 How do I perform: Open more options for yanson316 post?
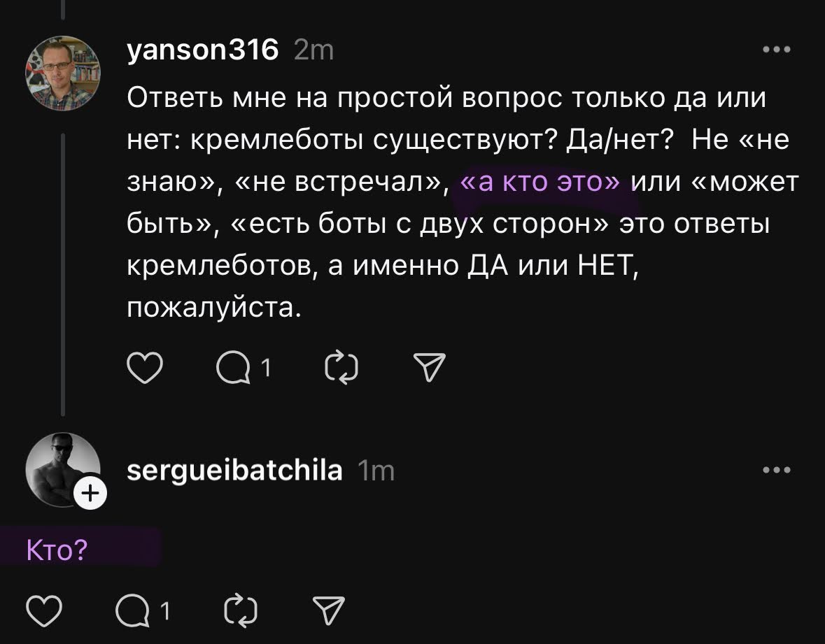pyautogui.click(x=777, y=50)
